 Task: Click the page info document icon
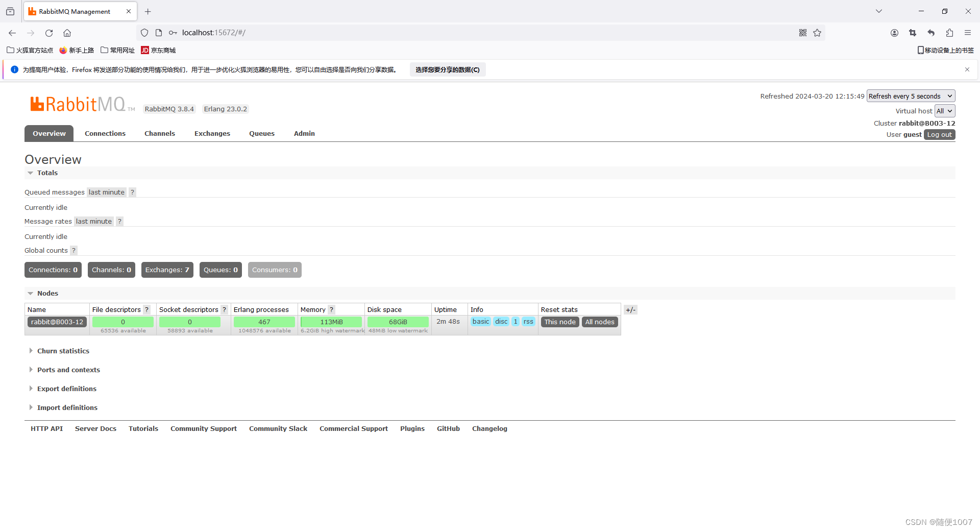tap(159, 33)
